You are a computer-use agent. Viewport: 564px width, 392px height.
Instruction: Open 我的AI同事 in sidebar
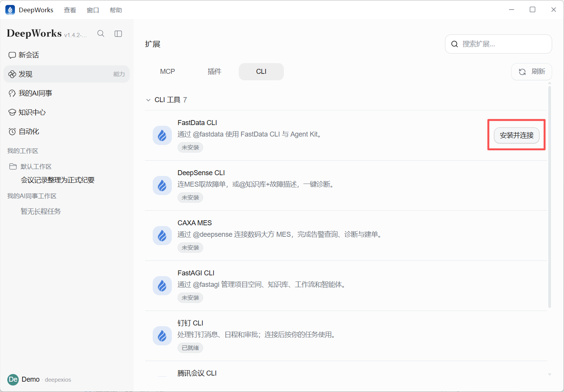pos(67,93)
